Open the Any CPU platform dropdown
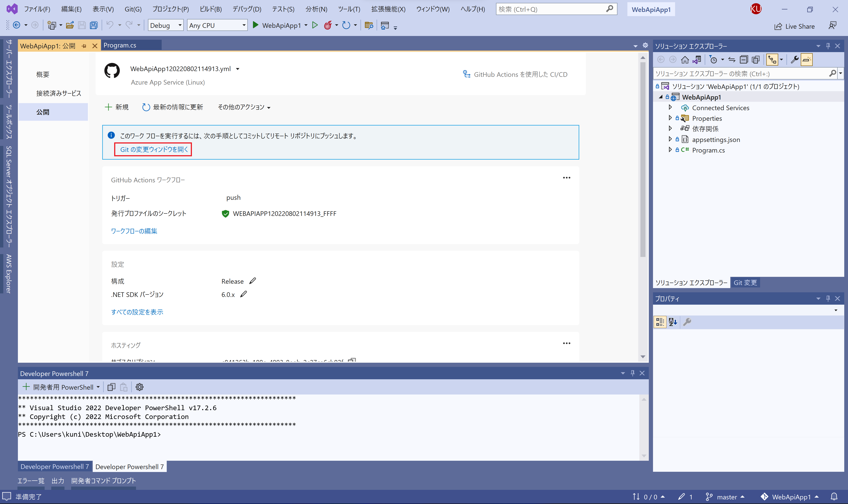Screen dimensions: 848x504 217,25
